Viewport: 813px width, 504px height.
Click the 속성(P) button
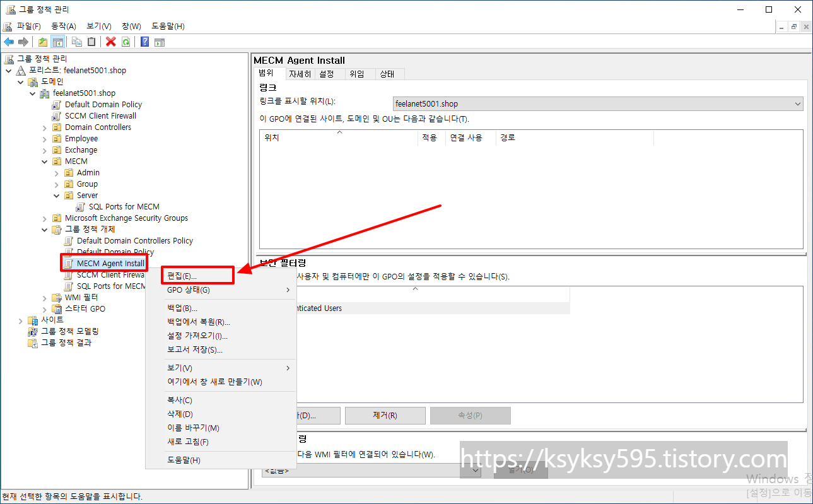click(471, 416)
